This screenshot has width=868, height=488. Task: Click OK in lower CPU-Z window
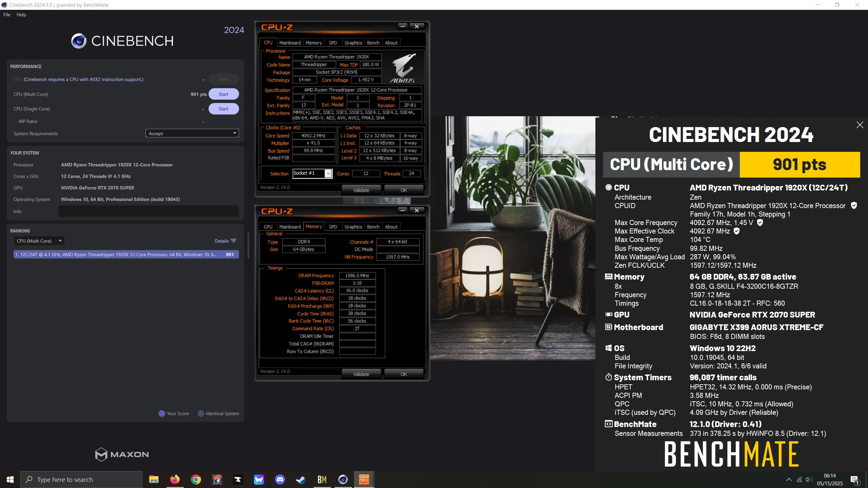(403, 374)
